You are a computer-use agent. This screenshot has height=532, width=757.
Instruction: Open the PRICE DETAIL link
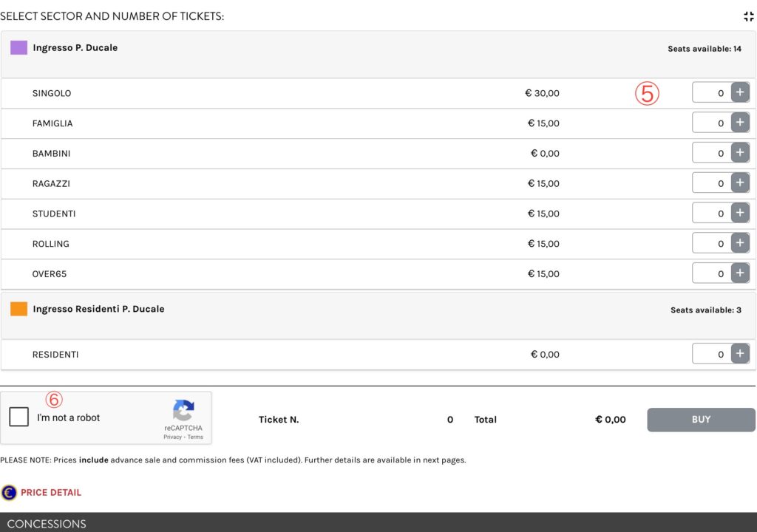[x=50, y=493]
